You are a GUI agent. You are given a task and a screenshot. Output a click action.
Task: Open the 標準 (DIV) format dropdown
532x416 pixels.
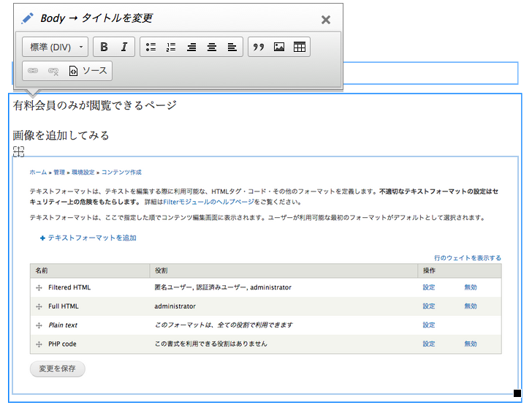coord(56,47)
